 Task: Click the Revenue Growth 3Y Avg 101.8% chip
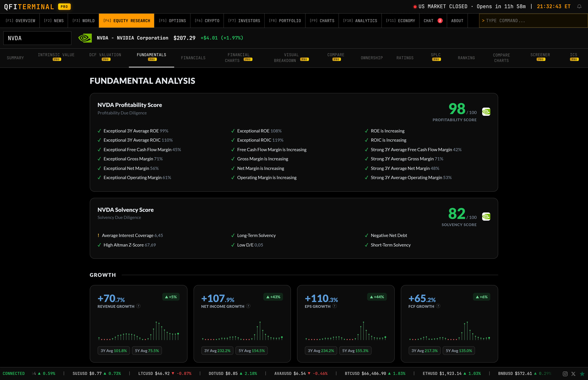click(x=114, y=351)
